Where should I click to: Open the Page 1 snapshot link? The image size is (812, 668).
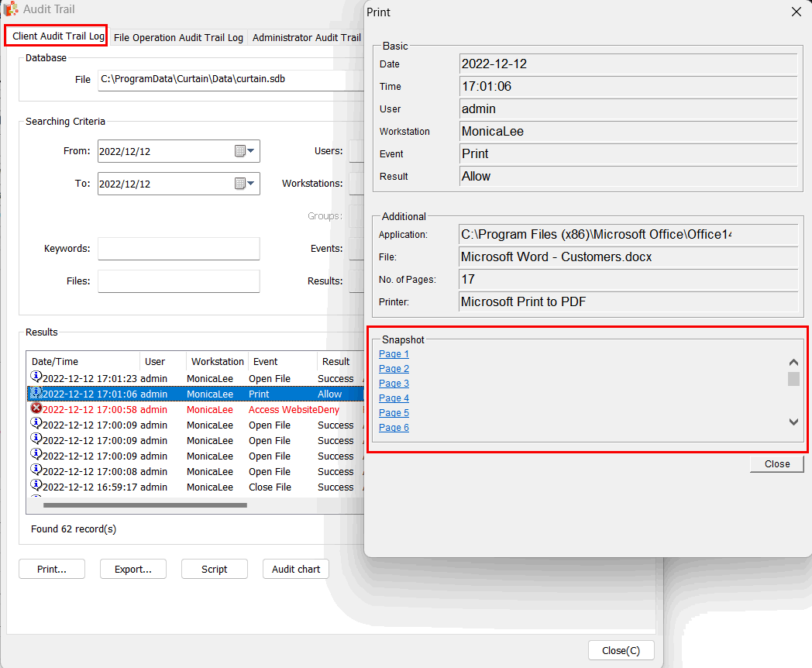pyautogui.click(x=394, y=354)
